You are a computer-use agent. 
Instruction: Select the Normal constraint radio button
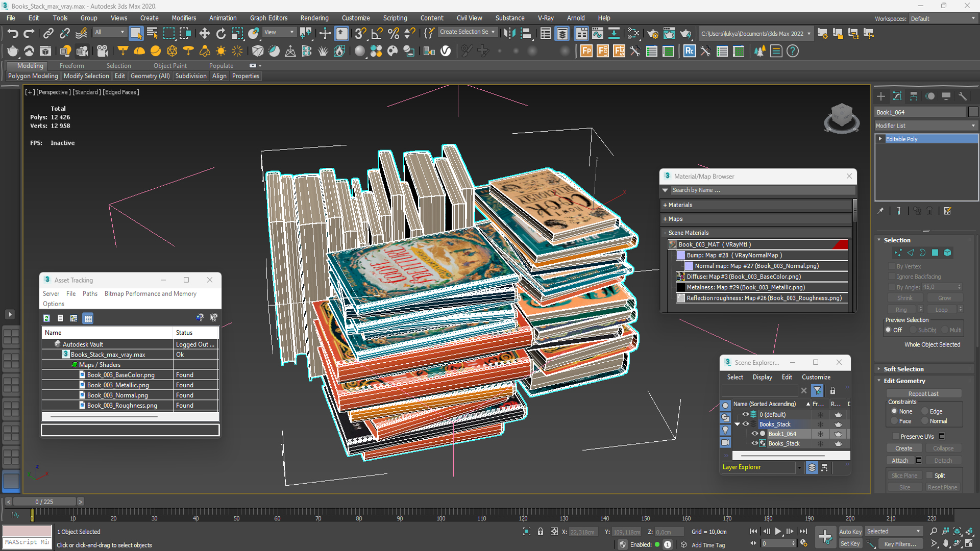(x=924, y=421)
